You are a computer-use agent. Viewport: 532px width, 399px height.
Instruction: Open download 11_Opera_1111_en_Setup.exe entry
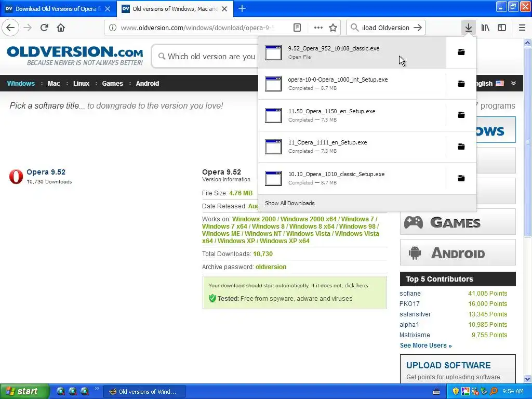tap(352, 147)
